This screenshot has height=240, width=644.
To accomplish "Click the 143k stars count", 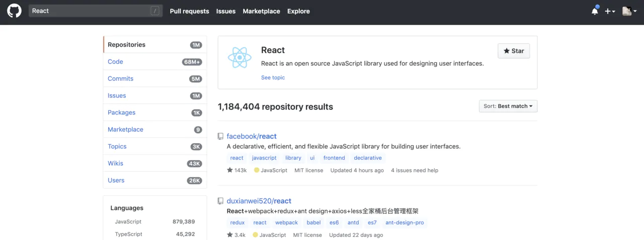I will 237,170.
